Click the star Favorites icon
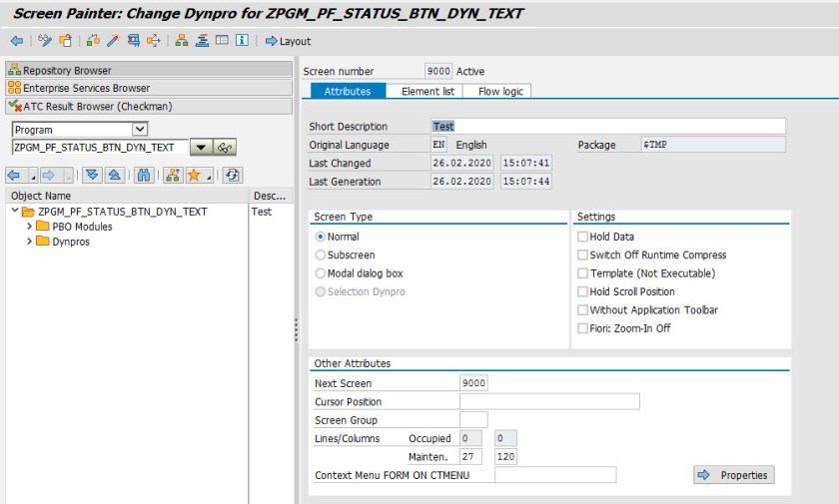839x504 pixels. pos(195,175)
